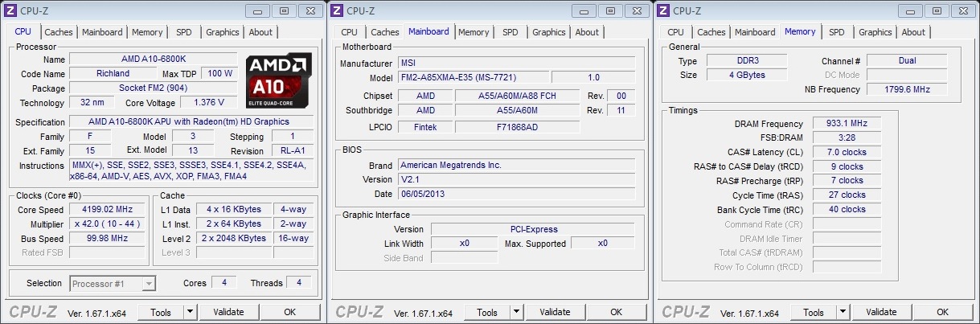Click FM2-A85XMA-E35 (MS-7721) model field
This screenshot has width=980, height=324.
(473, 77)
